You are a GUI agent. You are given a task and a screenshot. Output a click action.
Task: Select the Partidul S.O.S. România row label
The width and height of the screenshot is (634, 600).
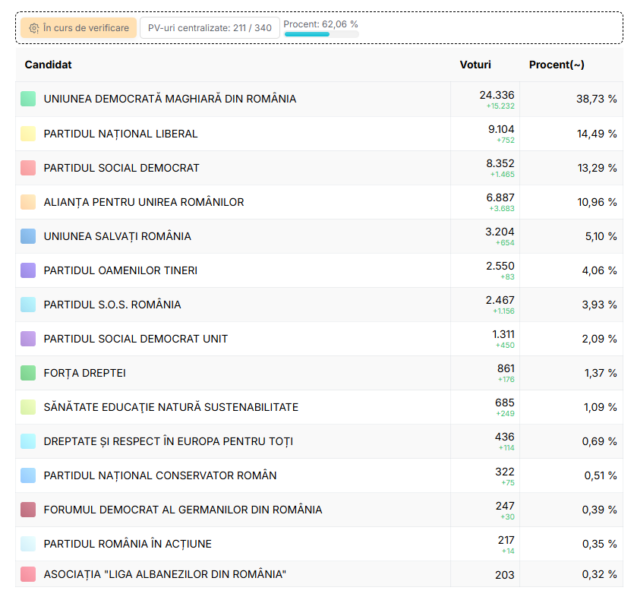click(112, 305)
